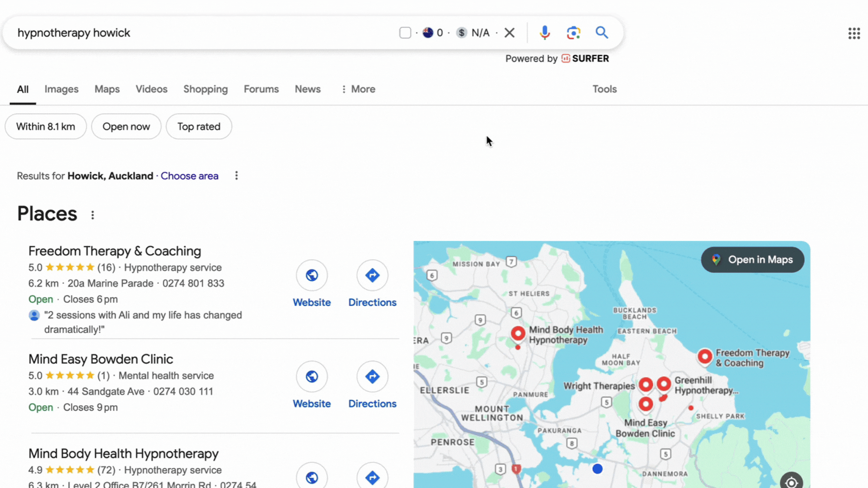The width and height of the screenshot is (868, 488).
Task: Open options menu beside Choose area
Action: pyautogui.click(x=236, y=176)
